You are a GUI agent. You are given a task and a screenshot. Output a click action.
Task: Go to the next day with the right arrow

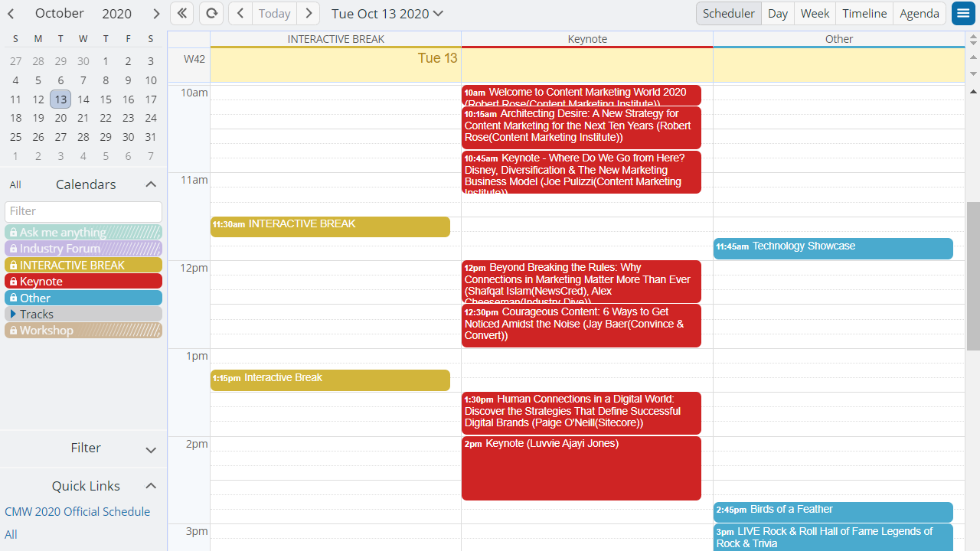308,13
